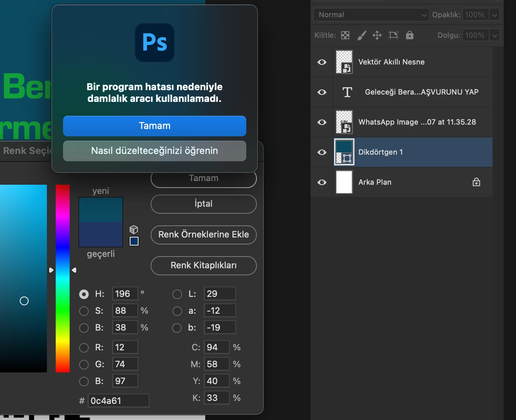Open Renk Kitaplıkları
516x420 pixels.
click(x=204, y=265)
